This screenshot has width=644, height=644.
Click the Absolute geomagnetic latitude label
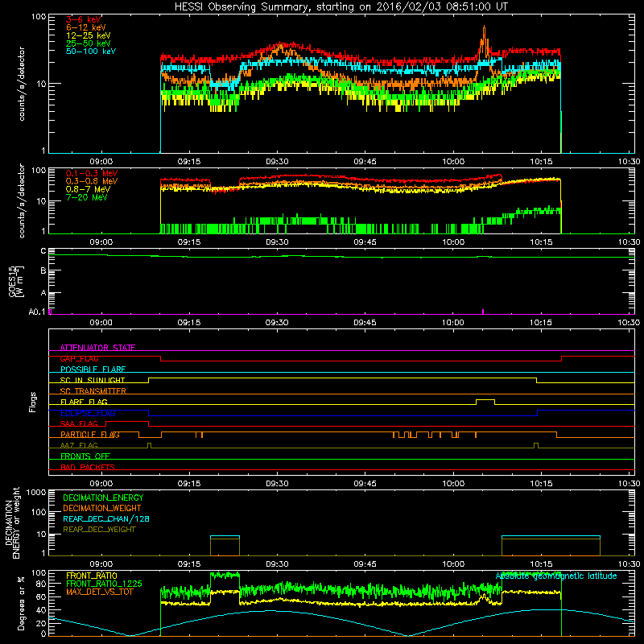tap(556, 576)
